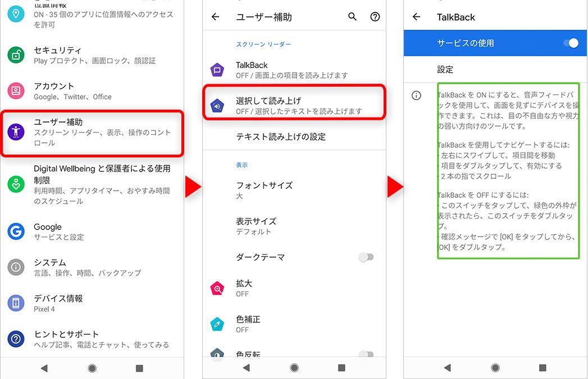Viewport: 588px width, 379px height.
Task: Open 設定 on the TalkBack screen
Action: click(495, 70)
